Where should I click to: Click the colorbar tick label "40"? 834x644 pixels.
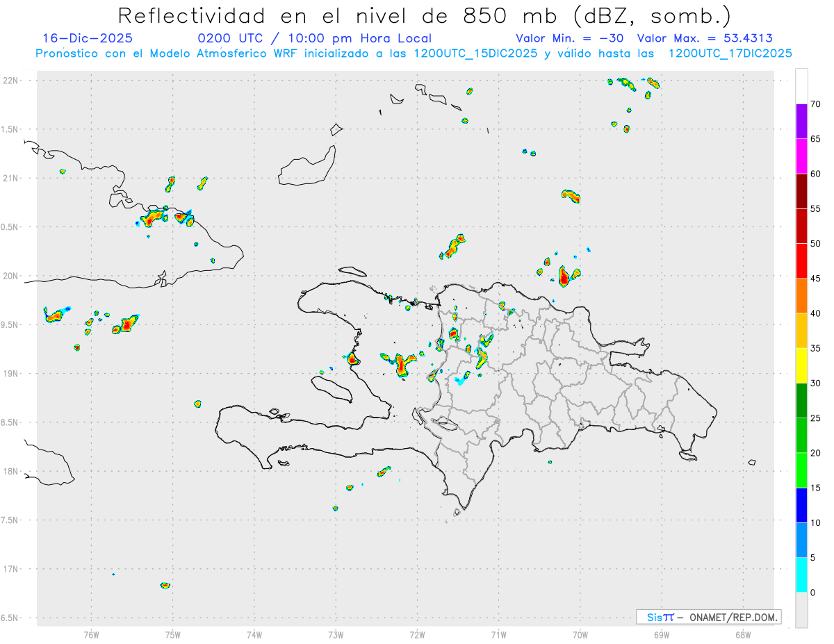pos(816,313)
